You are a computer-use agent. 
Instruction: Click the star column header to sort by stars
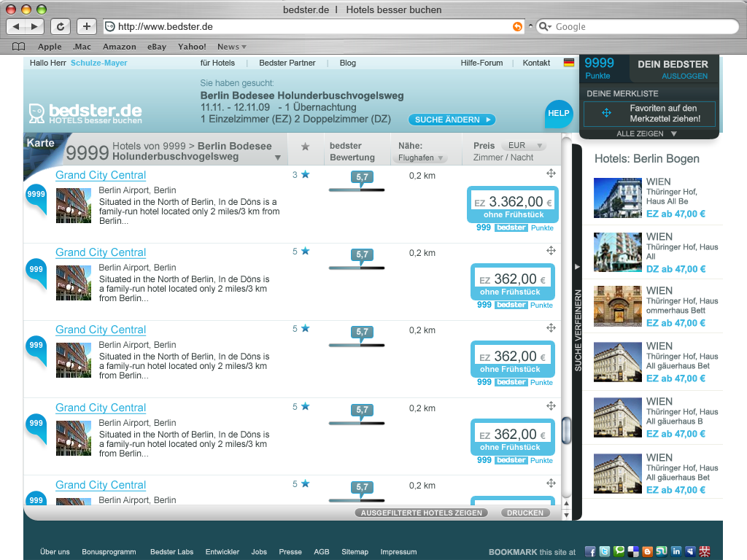[306, 148]
